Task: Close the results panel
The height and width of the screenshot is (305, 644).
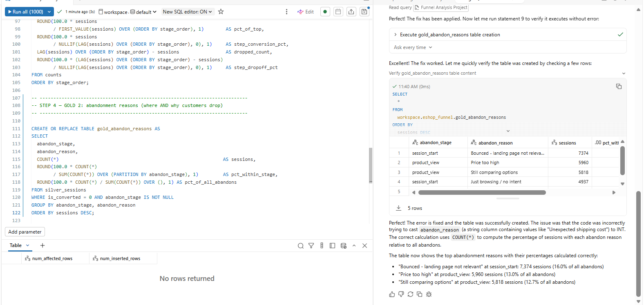Action: (364, 246)
